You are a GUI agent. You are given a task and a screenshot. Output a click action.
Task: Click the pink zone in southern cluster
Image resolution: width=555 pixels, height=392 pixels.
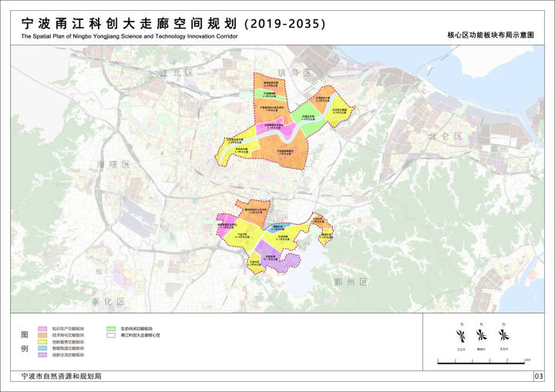tap(225, 224)
